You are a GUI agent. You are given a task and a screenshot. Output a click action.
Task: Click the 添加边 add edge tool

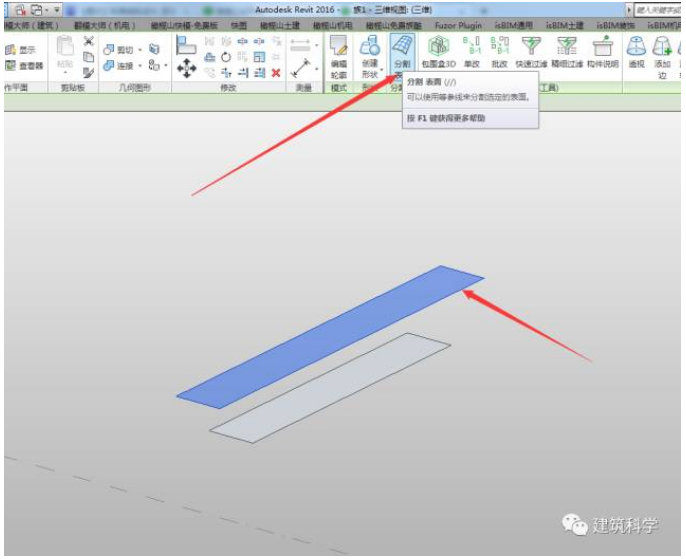point(662,57)
